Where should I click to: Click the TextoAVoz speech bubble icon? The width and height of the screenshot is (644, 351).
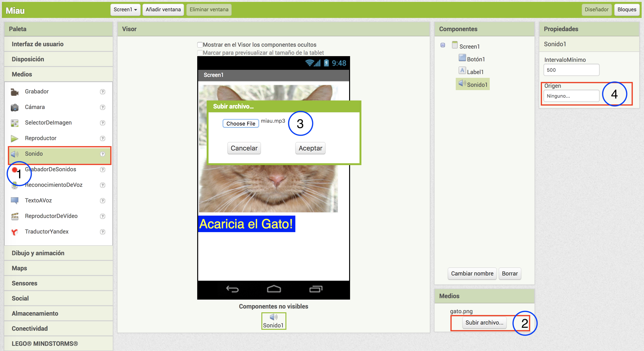coord(14,201)
